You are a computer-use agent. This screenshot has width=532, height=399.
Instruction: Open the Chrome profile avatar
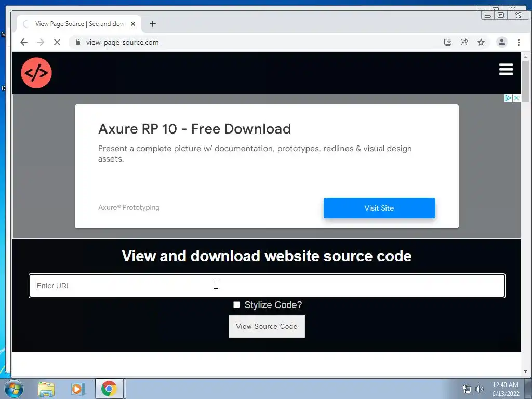point(501,42)
